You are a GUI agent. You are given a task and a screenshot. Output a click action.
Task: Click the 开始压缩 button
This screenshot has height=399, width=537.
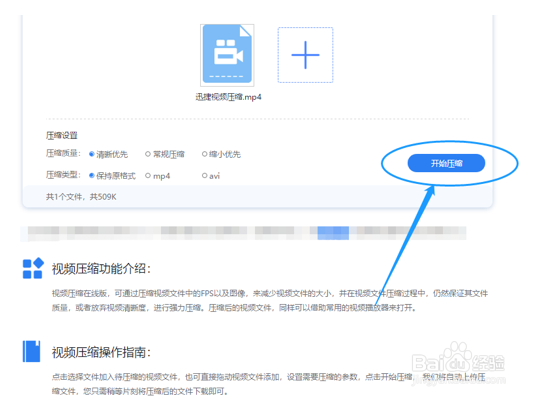pyautogui.click(x=446, y=163)
